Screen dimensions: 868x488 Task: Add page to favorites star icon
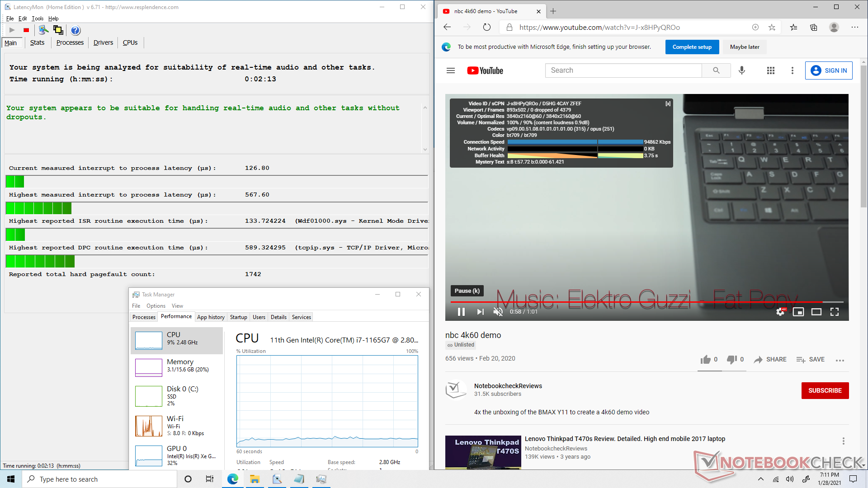pyautogui.click(x=772, y=27)
